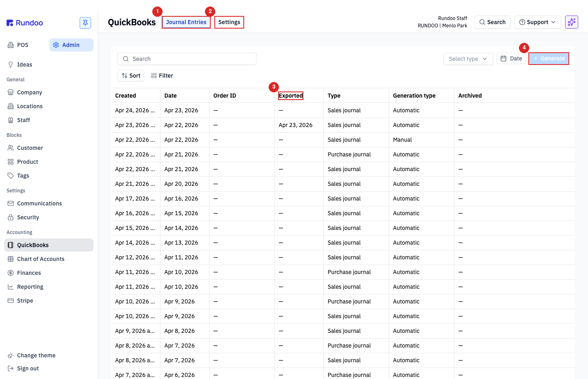Image resolution: width=588 pixels, height=379 pixels.
Task: Switch to Admin section
Action: click(x=71, y=45)
